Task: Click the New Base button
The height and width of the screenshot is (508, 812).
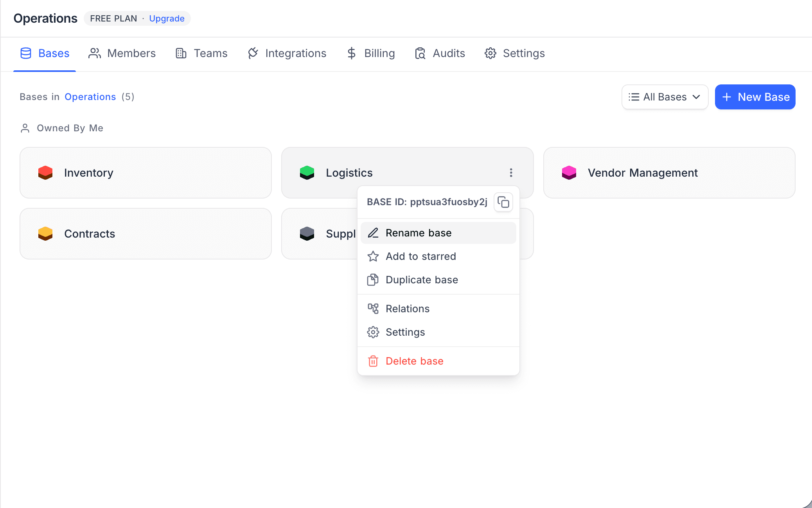Action: (755, 97)
